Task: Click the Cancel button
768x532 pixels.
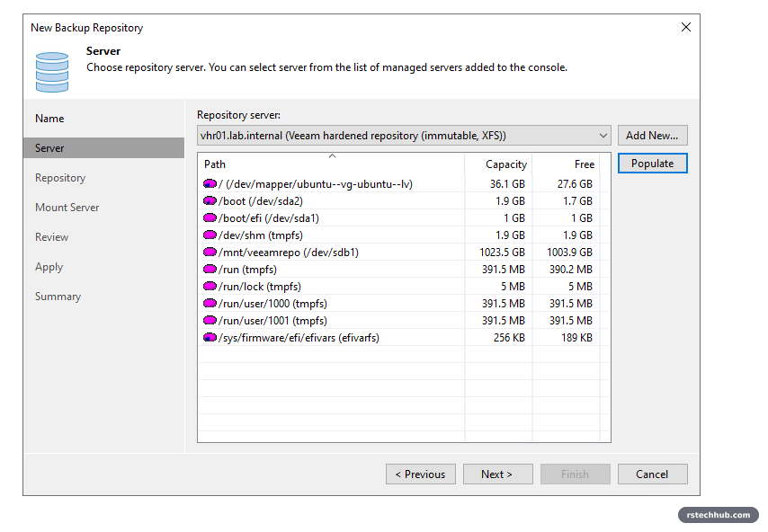Action: click(x=652, y=474)
